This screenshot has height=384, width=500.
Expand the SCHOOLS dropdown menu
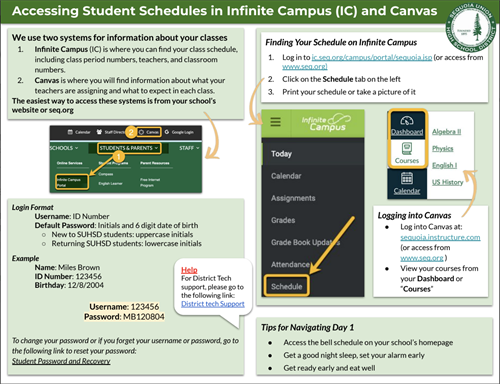pos(64,148)
